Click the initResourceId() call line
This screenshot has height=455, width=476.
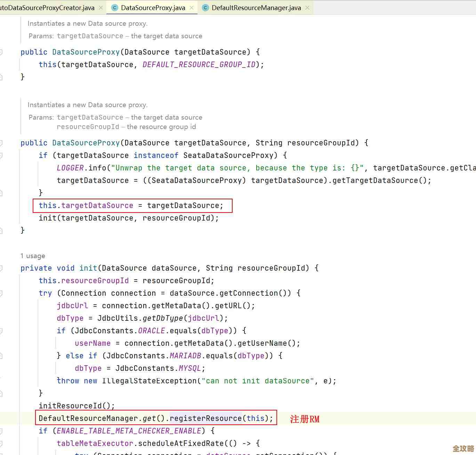(x=76, y=406)
